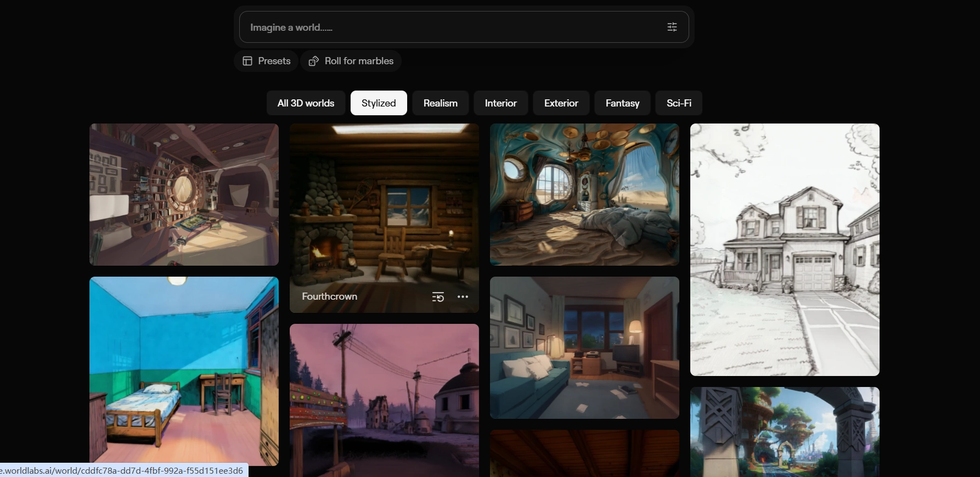This screenshot has height=477, width=980.
Task: Show the Exterior worlds
Action: pos(561,103)
